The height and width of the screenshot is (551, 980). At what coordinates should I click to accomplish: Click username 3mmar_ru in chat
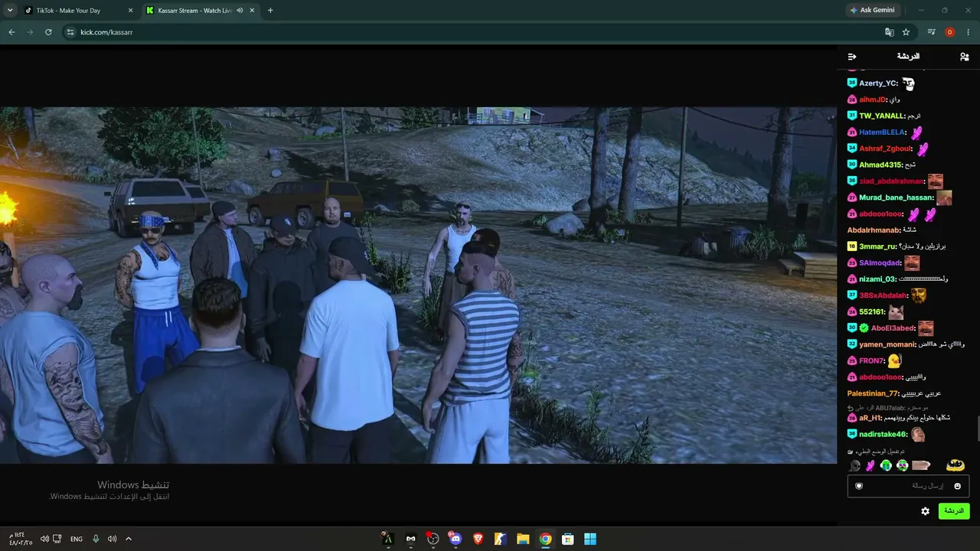877,246
